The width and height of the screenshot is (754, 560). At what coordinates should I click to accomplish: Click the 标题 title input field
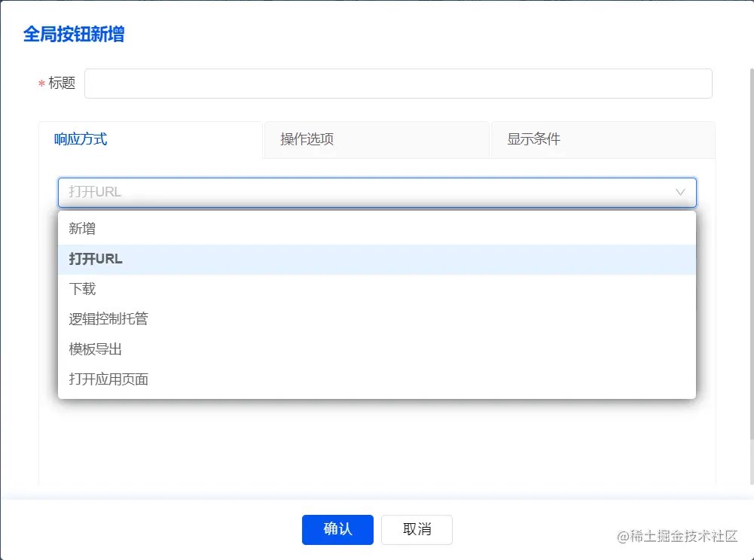pos(398,84)
